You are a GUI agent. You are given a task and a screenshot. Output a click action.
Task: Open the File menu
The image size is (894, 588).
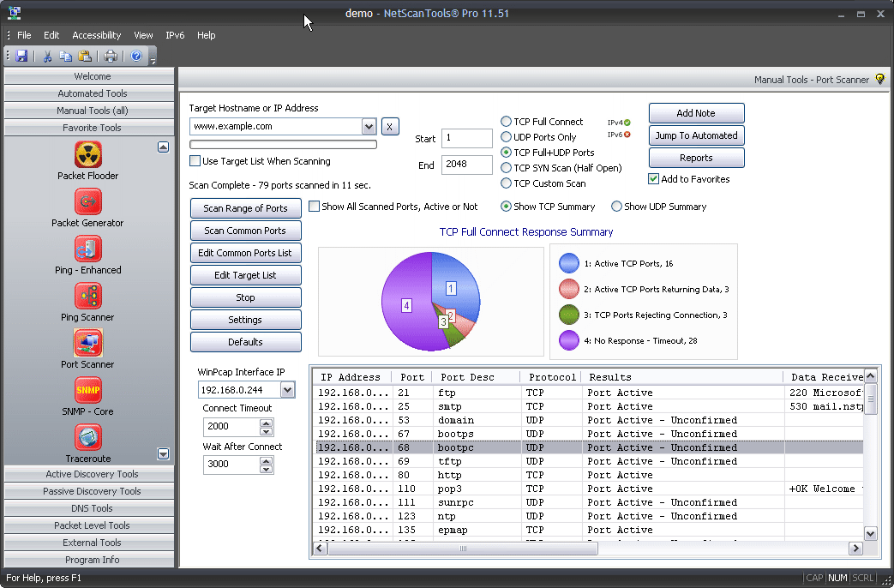24,35
